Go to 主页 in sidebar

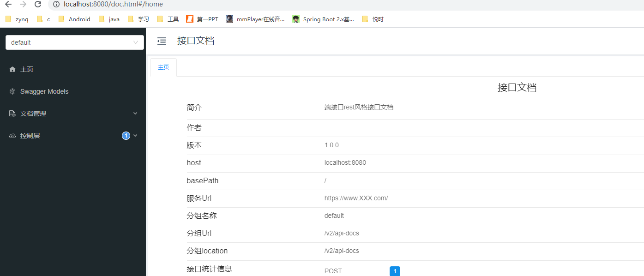(x=73, y=69)
